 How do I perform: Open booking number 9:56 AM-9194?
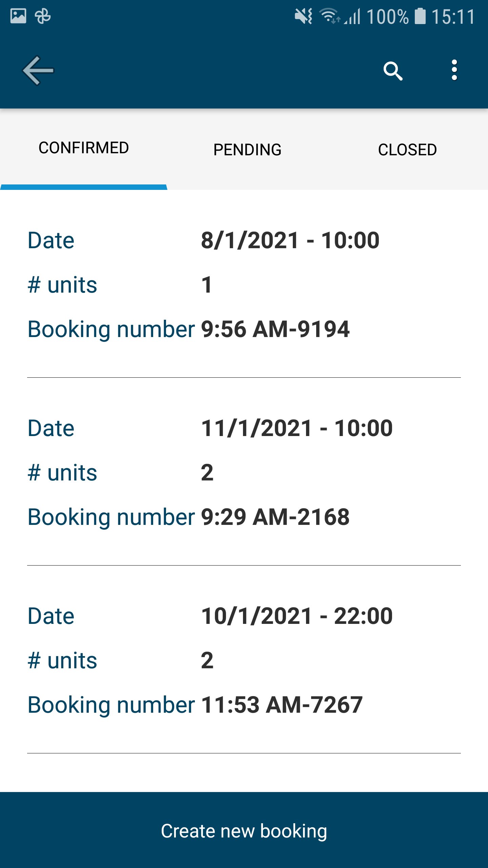point(275,329)
